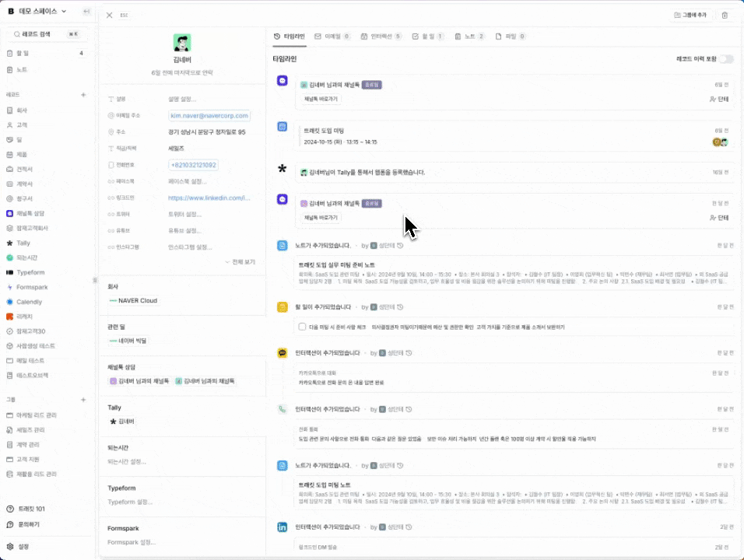This screenshot has width=744, height=560.
Task: Open Calendly in the sidebar
Action: coord(28,302)
